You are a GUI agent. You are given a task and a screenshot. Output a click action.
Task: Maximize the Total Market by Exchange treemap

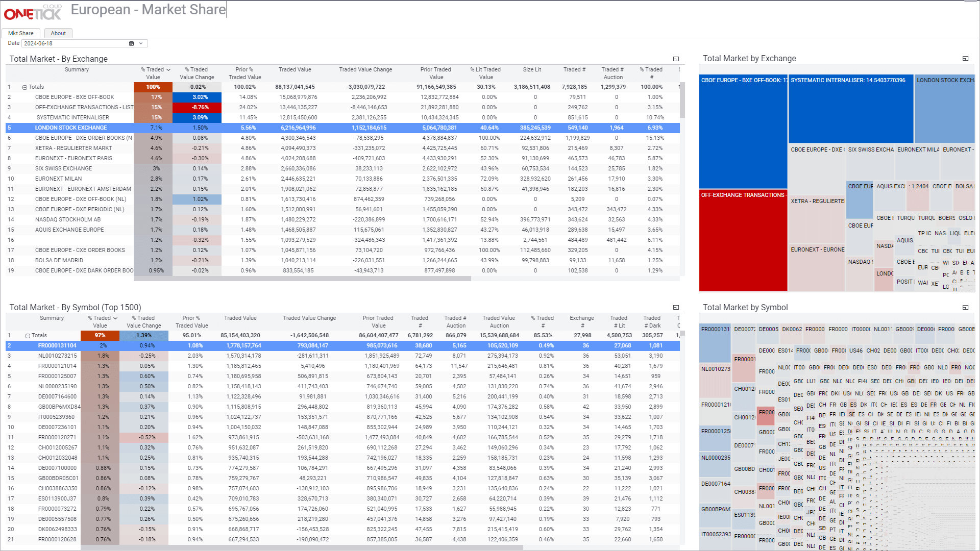(965, 59)
